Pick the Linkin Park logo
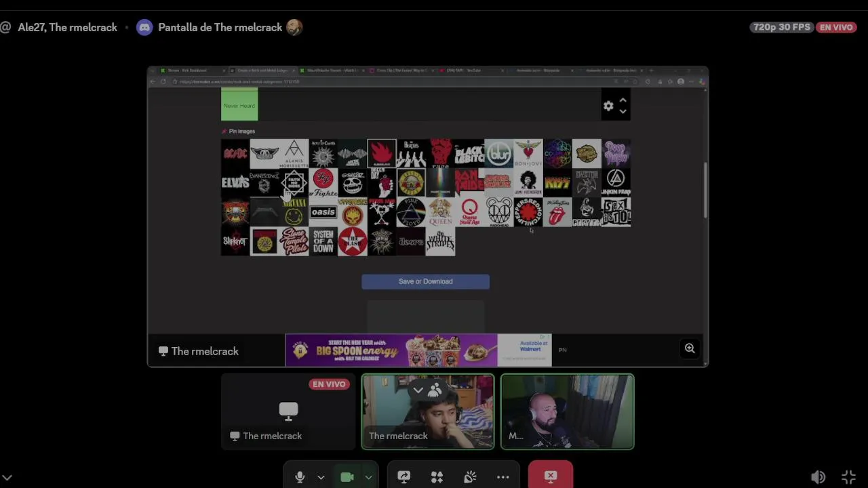 pyautogui.click(x=616, y=183)
